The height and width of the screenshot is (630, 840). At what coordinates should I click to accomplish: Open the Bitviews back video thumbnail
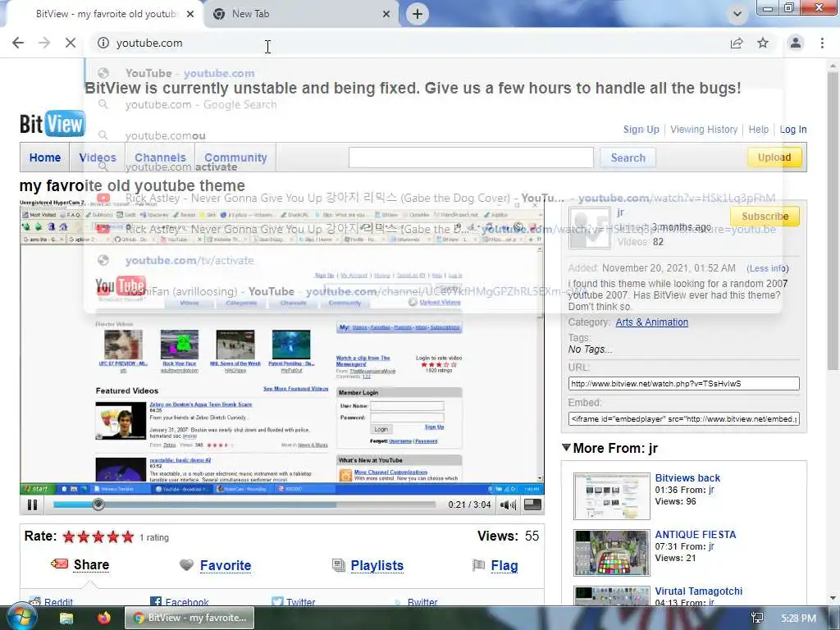point(612,496)
